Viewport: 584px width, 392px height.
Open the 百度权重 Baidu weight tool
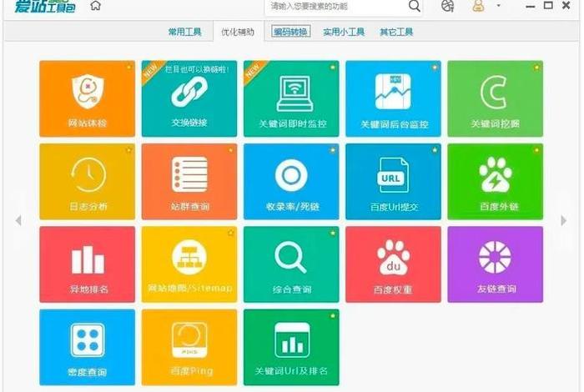(x=393, y=264)
